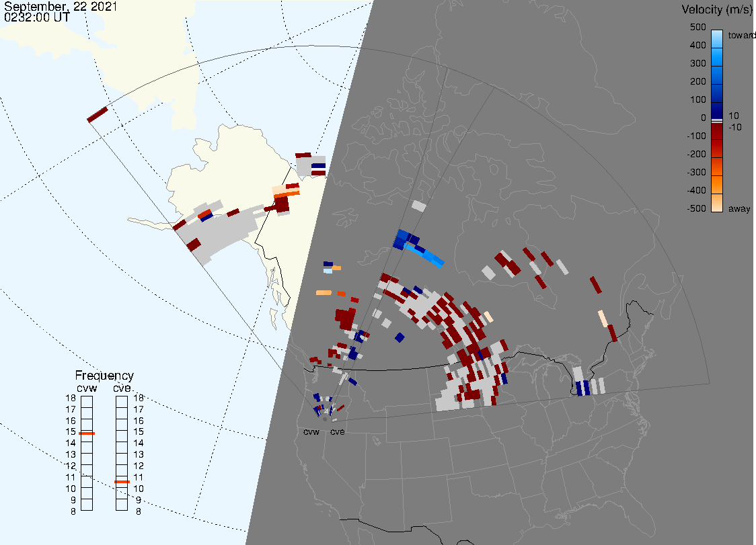
Task: Click the red frequency marker on the cve bar
Action: pos(122,482)
